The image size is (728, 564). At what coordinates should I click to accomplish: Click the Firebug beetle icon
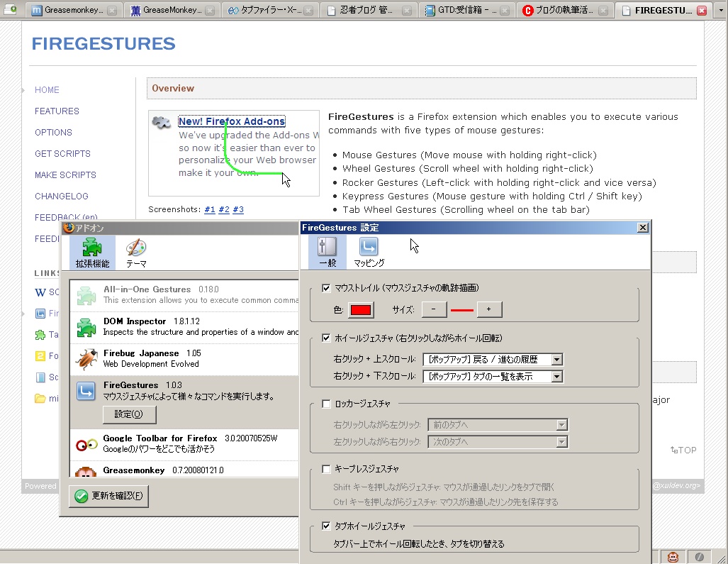[86, 359]
